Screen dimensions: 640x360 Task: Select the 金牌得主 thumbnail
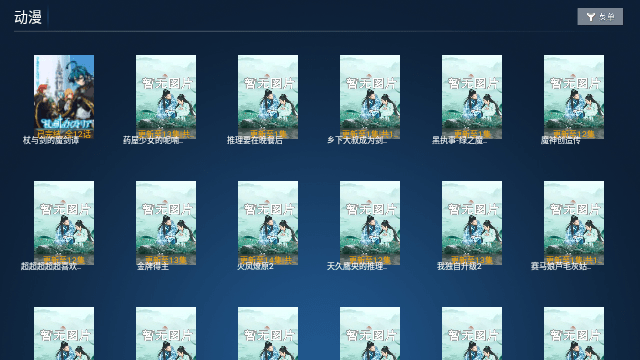point(166,223)
